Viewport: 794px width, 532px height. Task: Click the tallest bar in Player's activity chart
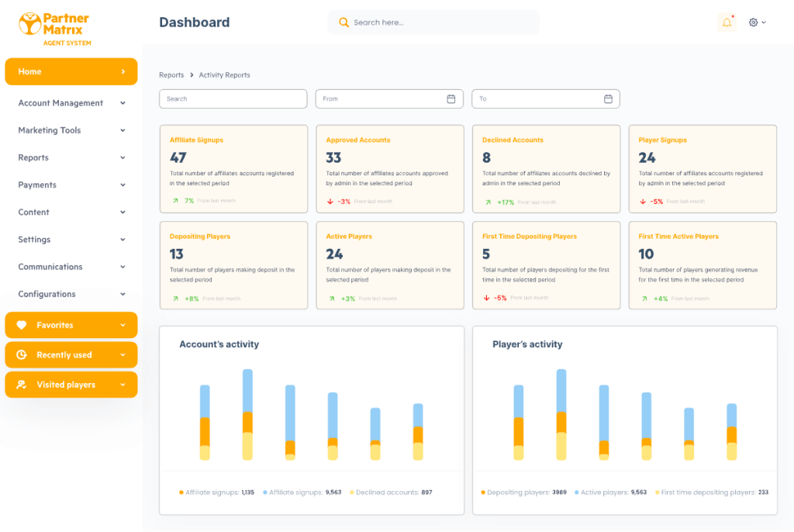point(561,414)
